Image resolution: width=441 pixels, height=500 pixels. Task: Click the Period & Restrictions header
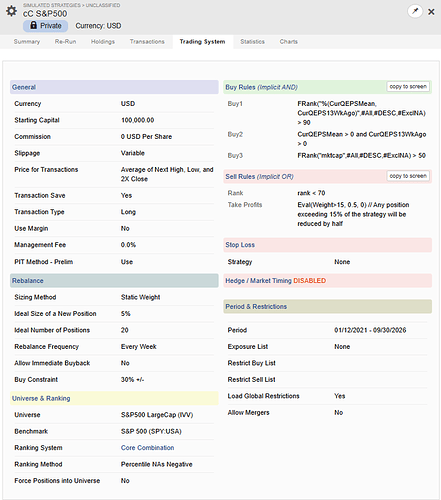pos(328,306)
